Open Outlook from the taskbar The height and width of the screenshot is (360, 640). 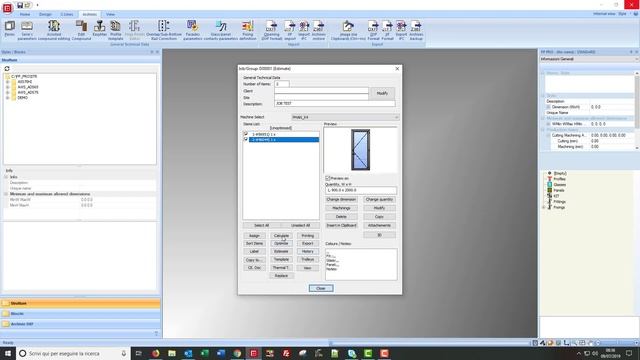(x=188, y=353)
